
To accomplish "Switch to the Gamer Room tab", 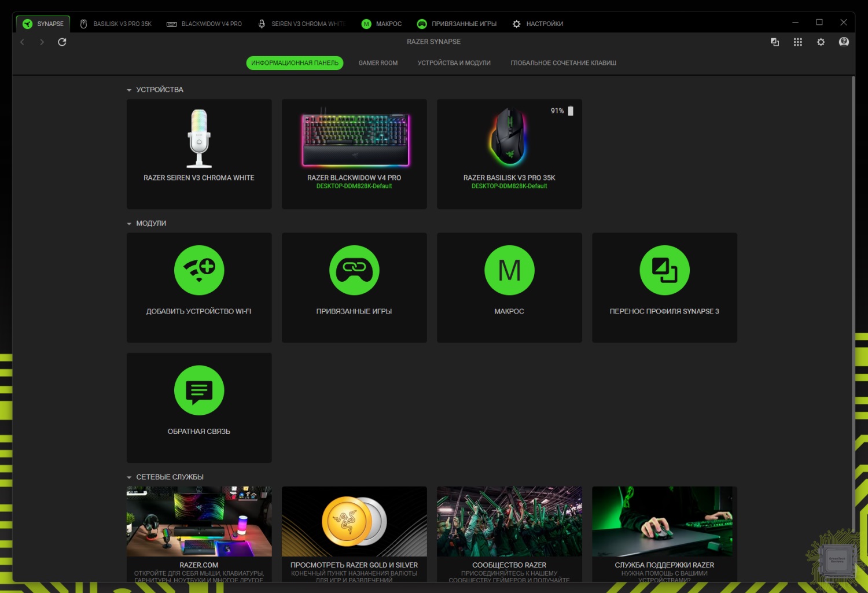I will pos(378,63).
